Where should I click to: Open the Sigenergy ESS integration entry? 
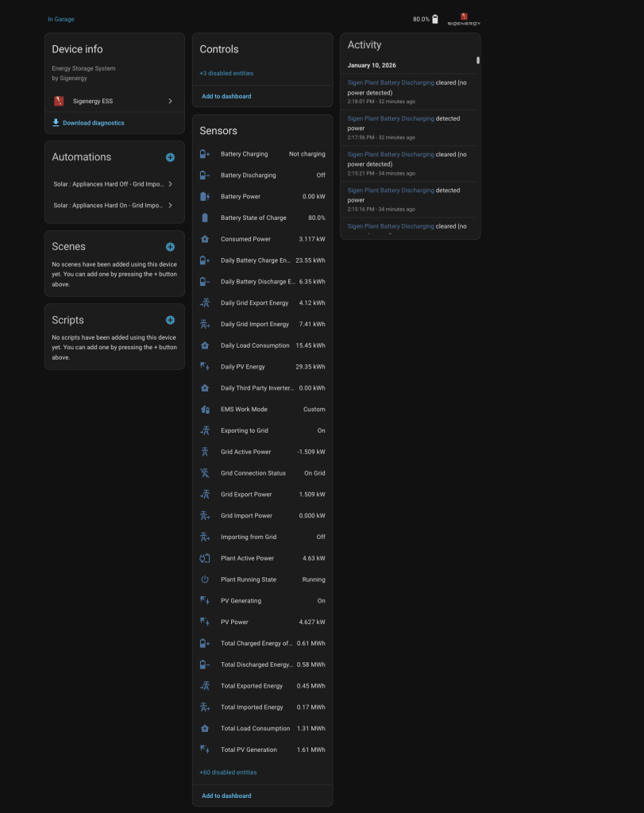(114, 102)
